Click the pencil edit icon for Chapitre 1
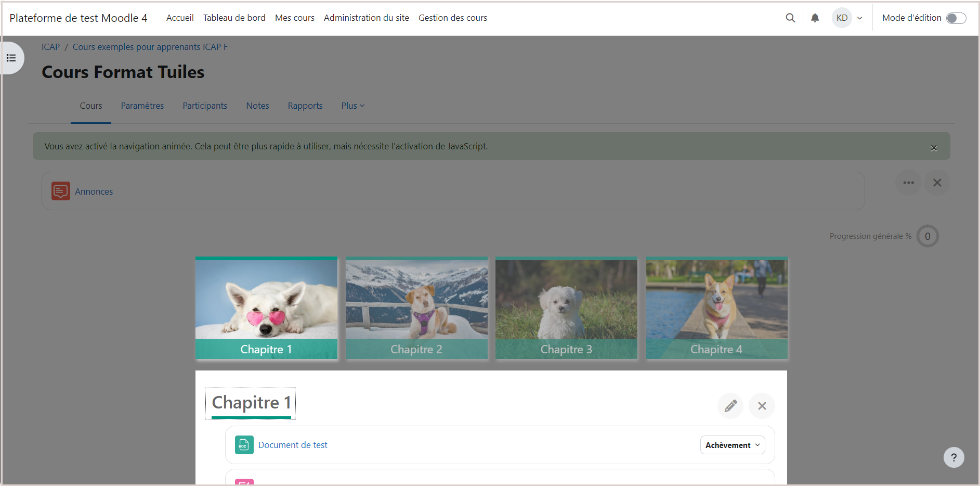Image resolution: width=980 pixels, height=486 pixels. tap(730, 406)
